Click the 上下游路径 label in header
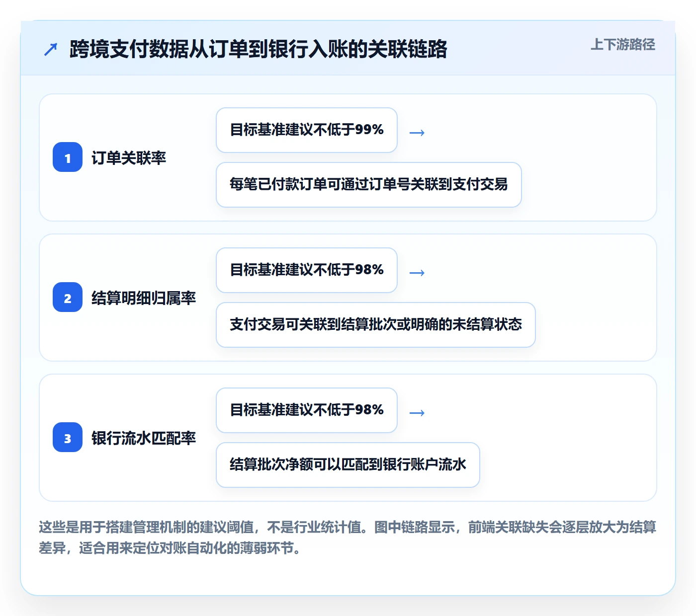Viewport: 696px width, 616px height. (622, 45)
